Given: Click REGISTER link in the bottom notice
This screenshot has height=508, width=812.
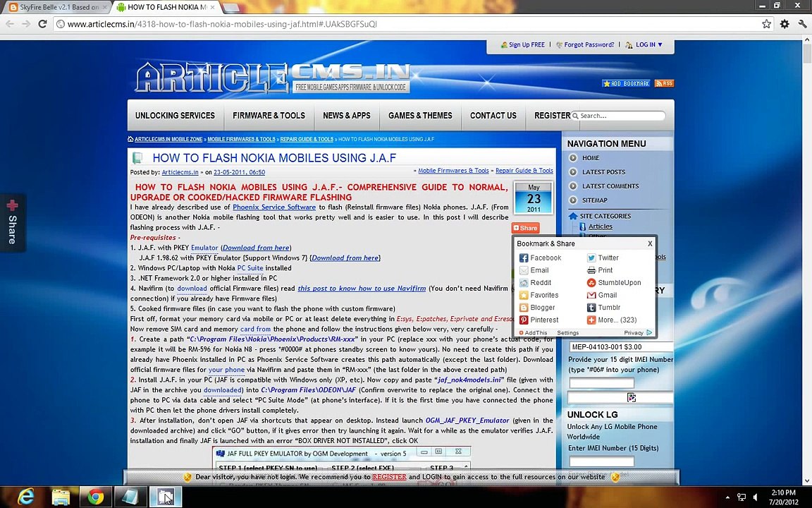Looking at the screenshot, I should click(389, 477).
